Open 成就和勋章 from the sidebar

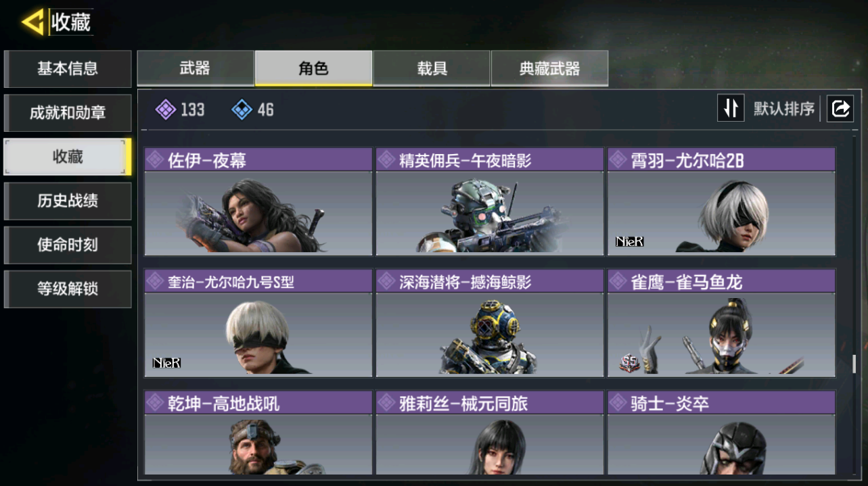tap(68, 113)
